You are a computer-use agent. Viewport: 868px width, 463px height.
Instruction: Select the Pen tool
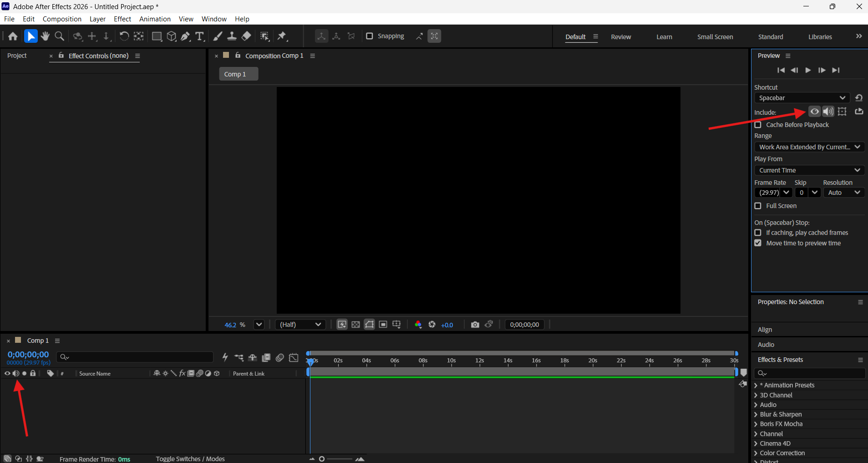point(185,36)
